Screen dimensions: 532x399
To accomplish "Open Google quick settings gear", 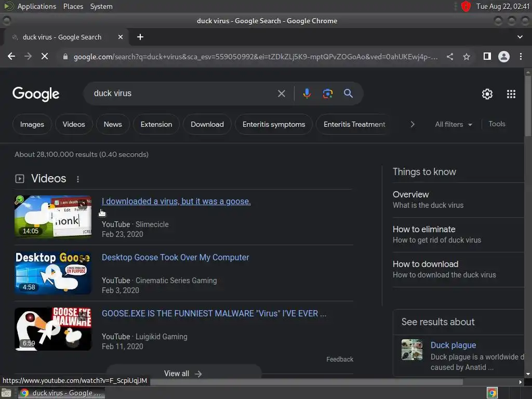I will [x=487, y=94].
